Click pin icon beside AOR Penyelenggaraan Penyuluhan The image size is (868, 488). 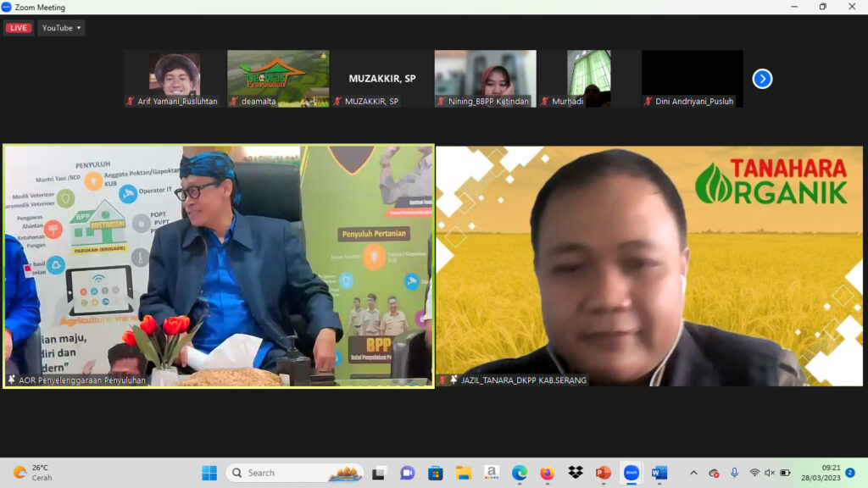[12, 380]
